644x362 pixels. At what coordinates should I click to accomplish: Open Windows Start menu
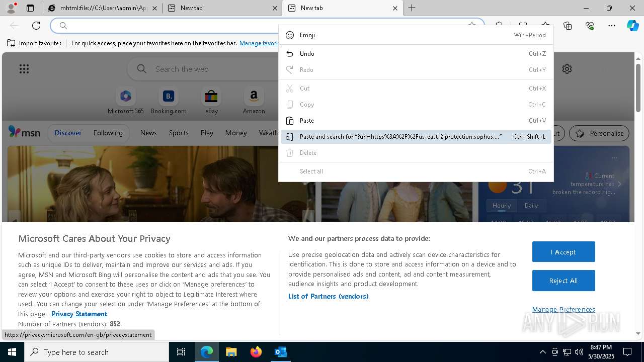[x=12, y=352]
